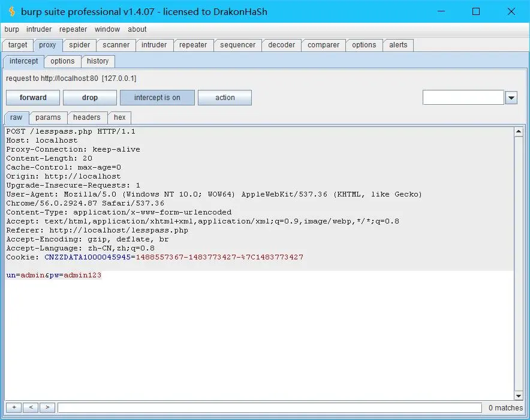Open the top-level options tab
Screen dimensions: 530x420
364,45
